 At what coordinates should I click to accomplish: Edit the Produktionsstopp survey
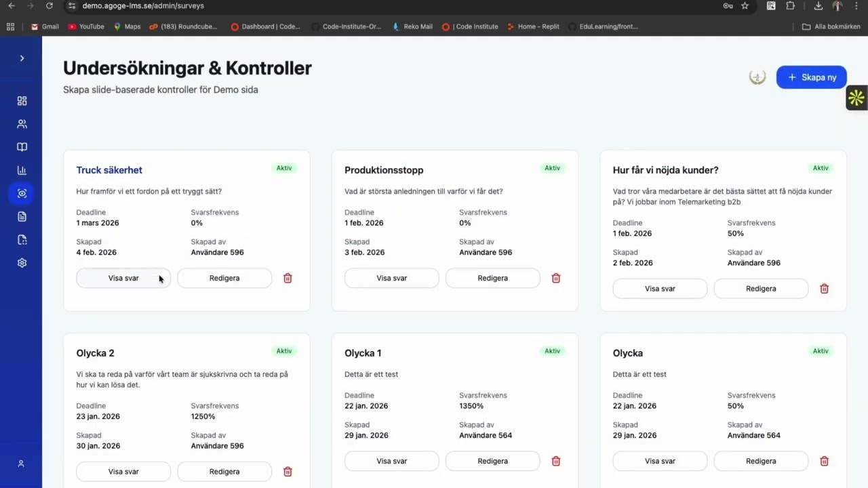coord(493,279)
